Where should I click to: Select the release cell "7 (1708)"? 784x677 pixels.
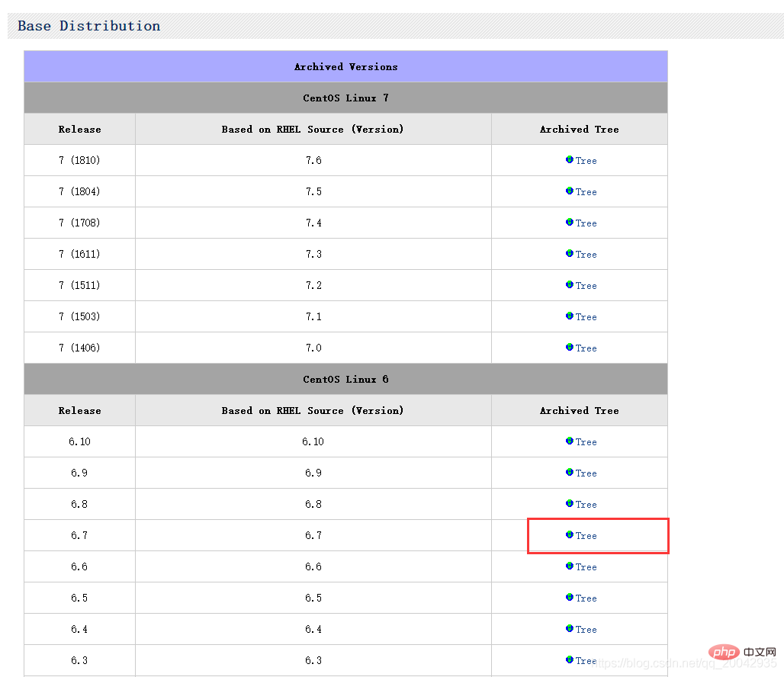click(79, 223)
